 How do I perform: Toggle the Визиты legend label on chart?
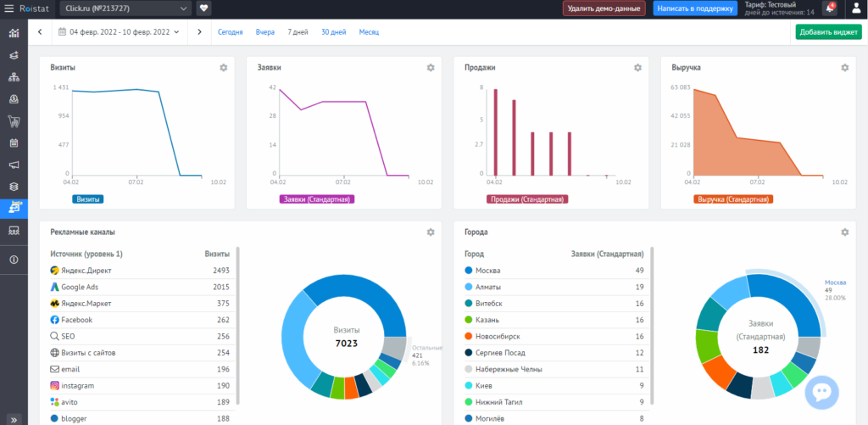click(88, 199)
